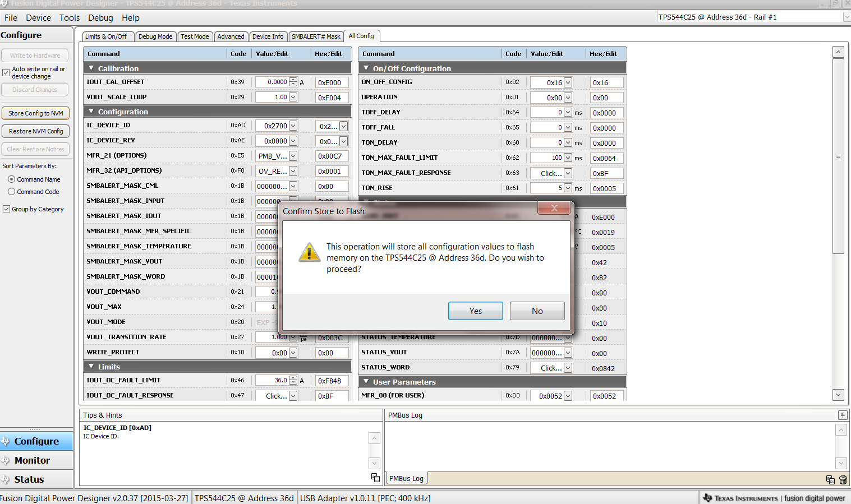Click No to cancel flash store
Image resolution: width=851 pixels, height=504 pixels.
pyautogui.click(x=537, y=311)
